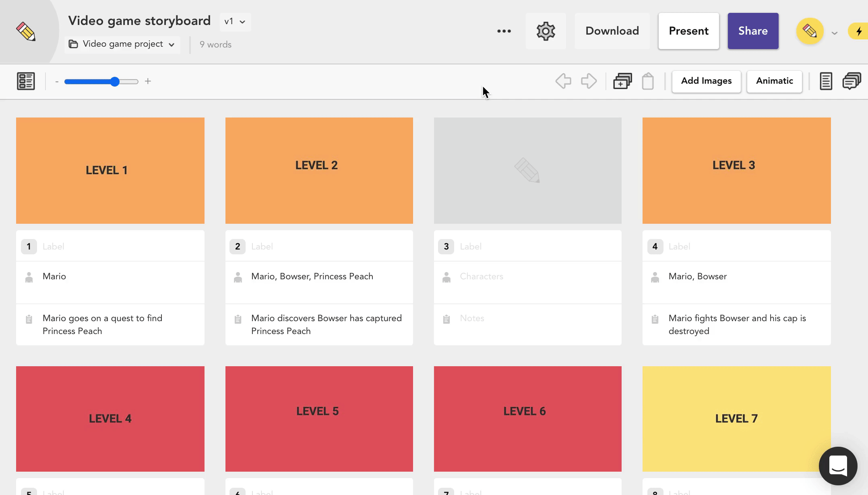Click the duplicate frame icon
The height and width of the screenshot is (495, 868).
[x=622, y=81]
